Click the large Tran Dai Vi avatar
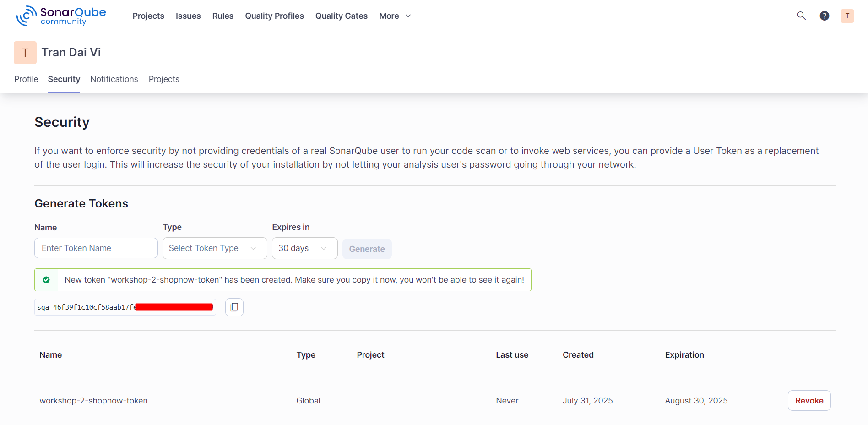Screen dimensions: 868x425 tap(25, 53)
